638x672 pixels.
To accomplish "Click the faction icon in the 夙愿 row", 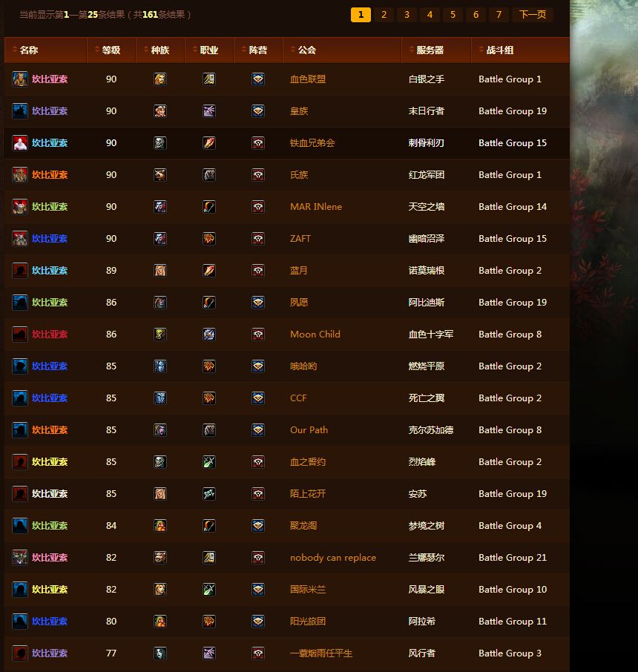I will pyautogui.click(x=257, y=303).
